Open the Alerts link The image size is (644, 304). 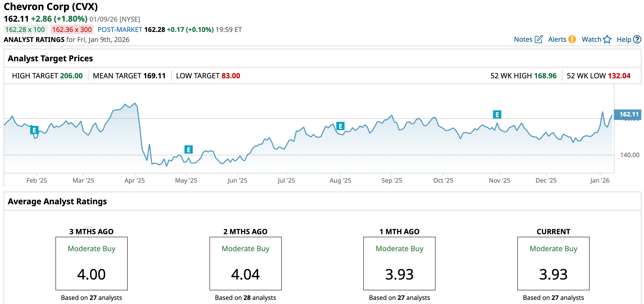[x=557, y=39]
